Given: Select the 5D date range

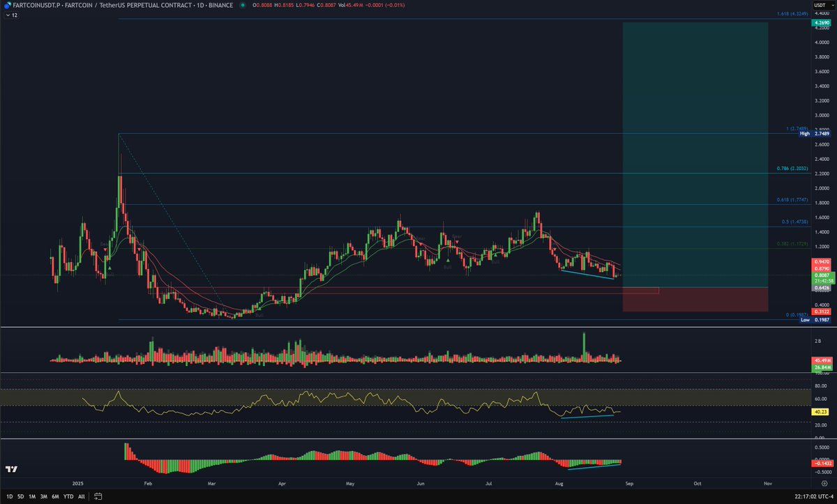Looking at the screenshot, I should (x=20, y=496).
